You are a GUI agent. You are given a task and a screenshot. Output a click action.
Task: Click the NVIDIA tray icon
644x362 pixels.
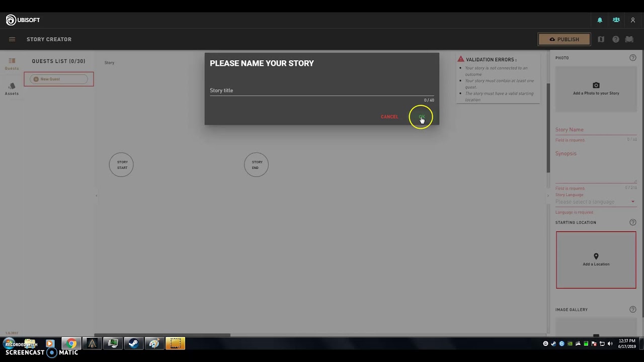click(x=570, y=344)
